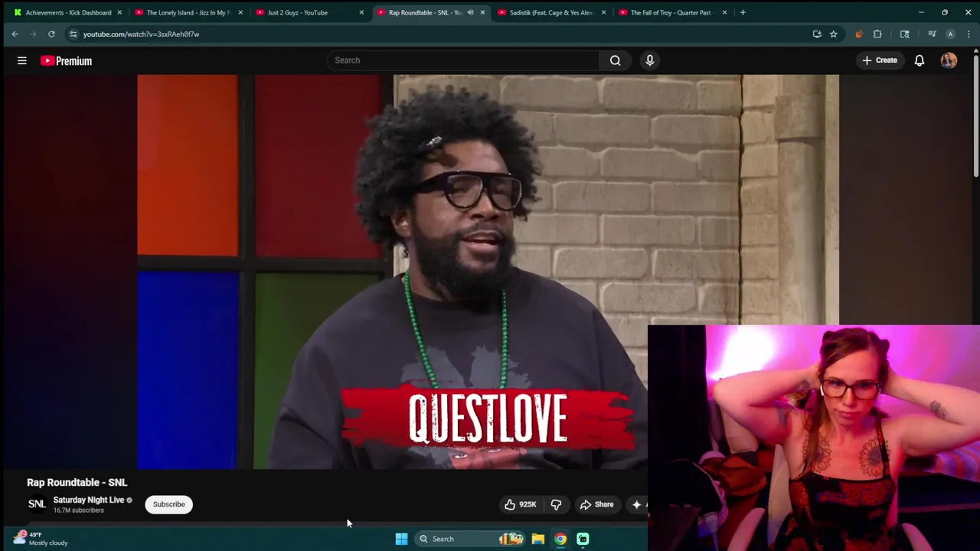The width and height of the screenshot is (980, 551).
Task: Close The Fall of Troy tab
Action: (724, 12)
